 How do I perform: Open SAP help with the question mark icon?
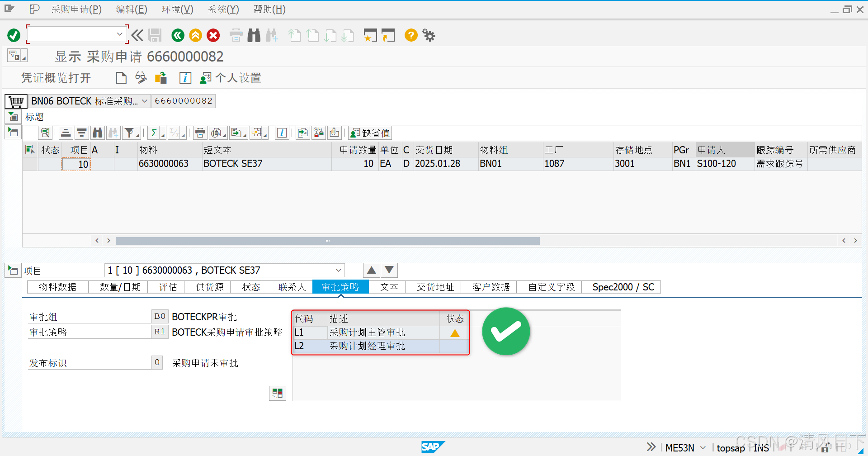tap(410, 35)
